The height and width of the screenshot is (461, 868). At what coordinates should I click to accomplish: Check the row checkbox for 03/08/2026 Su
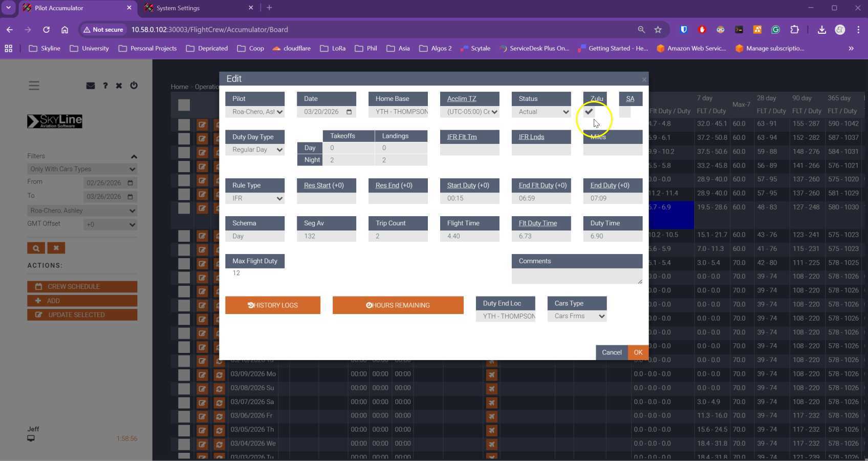(184, 388)
